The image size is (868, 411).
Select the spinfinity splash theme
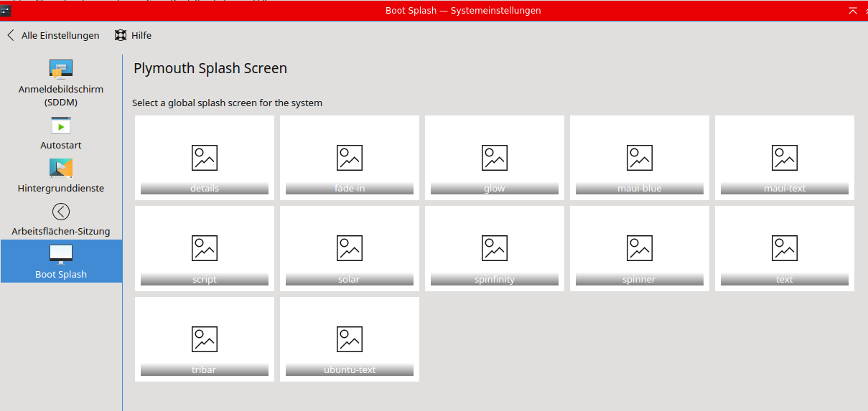tap(495, 248)
